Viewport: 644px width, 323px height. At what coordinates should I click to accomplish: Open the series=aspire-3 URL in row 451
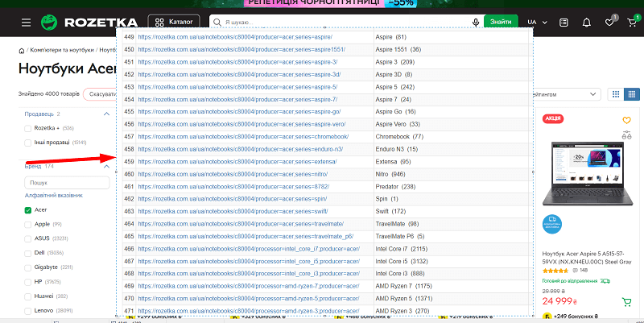(237, 62)
